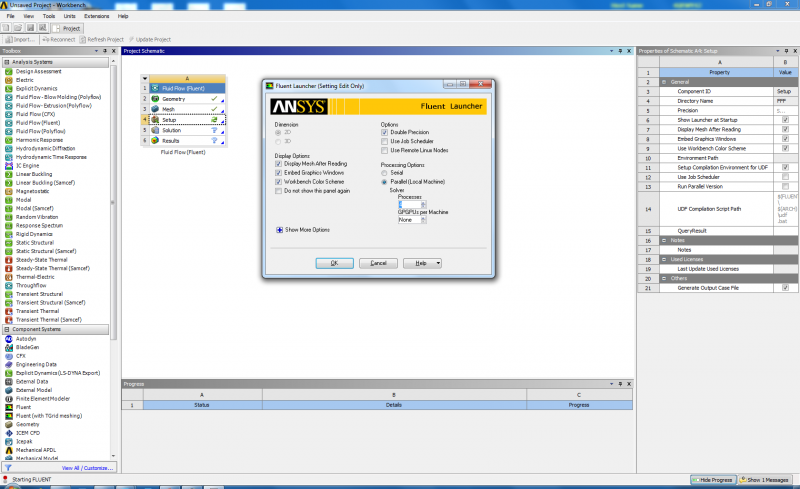Open the GPGPUs per Machine dropdown
Viewport: 800px width, 489px height.
click(x=423, y=220)
